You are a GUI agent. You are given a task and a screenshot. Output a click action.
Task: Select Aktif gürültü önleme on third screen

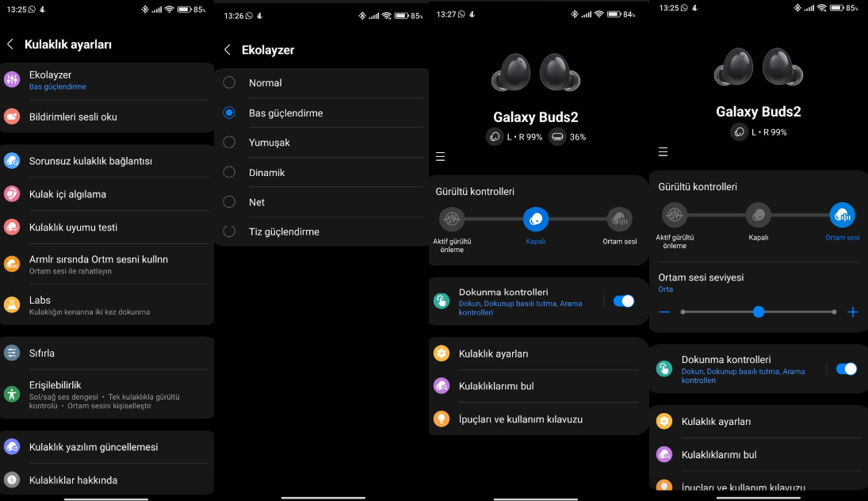452,220
